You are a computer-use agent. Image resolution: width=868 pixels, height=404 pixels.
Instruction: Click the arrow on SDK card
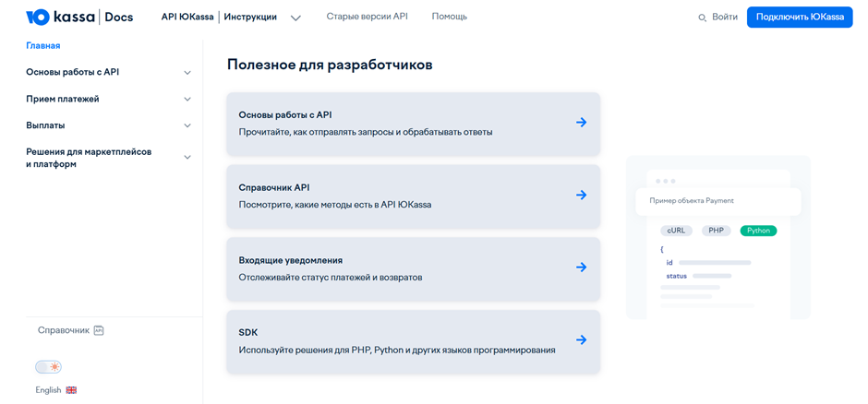pyautogui.click(x=581, y=339)
